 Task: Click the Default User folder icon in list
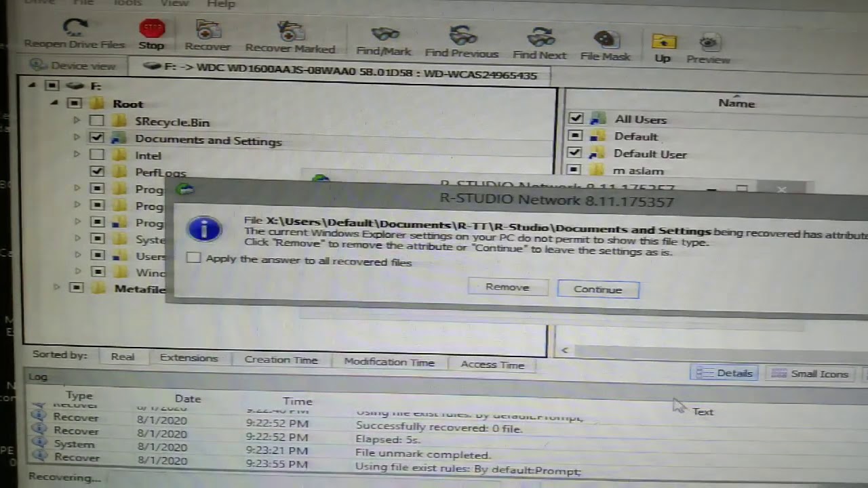597,153
